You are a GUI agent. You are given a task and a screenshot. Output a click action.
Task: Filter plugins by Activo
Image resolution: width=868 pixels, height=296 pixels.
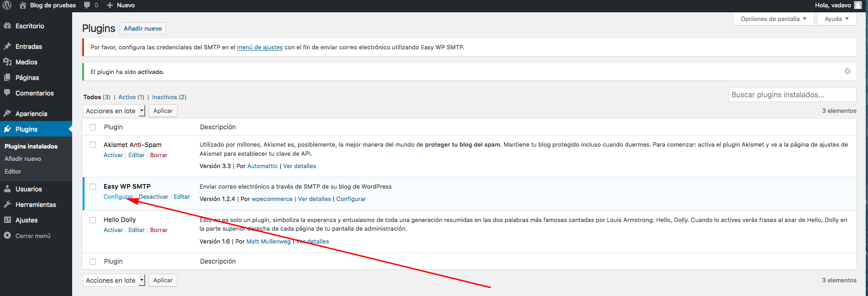(127, 97)
